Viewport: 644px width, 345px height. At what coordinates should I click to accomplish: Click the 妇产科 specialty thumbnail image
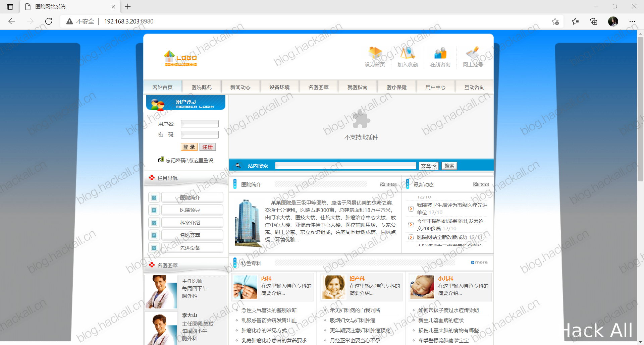coord(334,287)
